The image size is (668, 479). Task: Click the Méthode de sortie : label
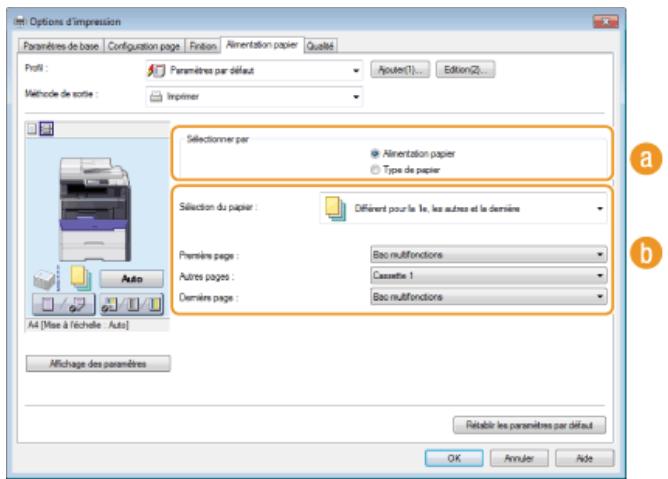click(x=61, y=94)
